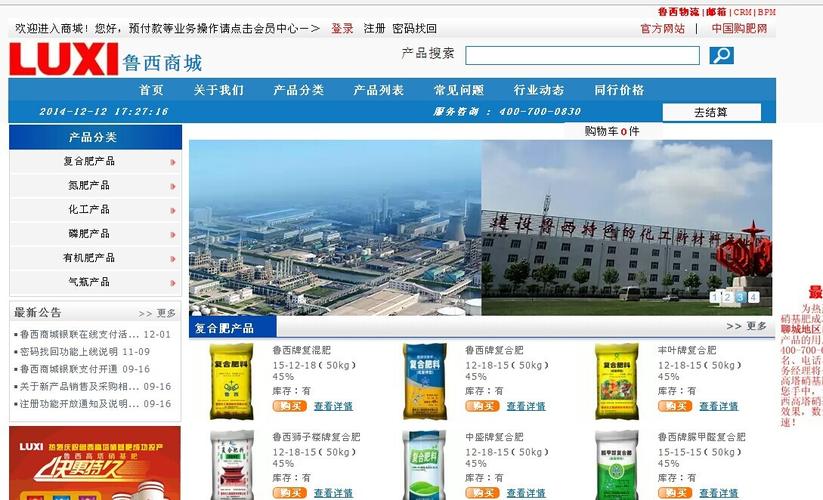Click the red arrow beside 化工产品
823x500 pixels.
173,210
